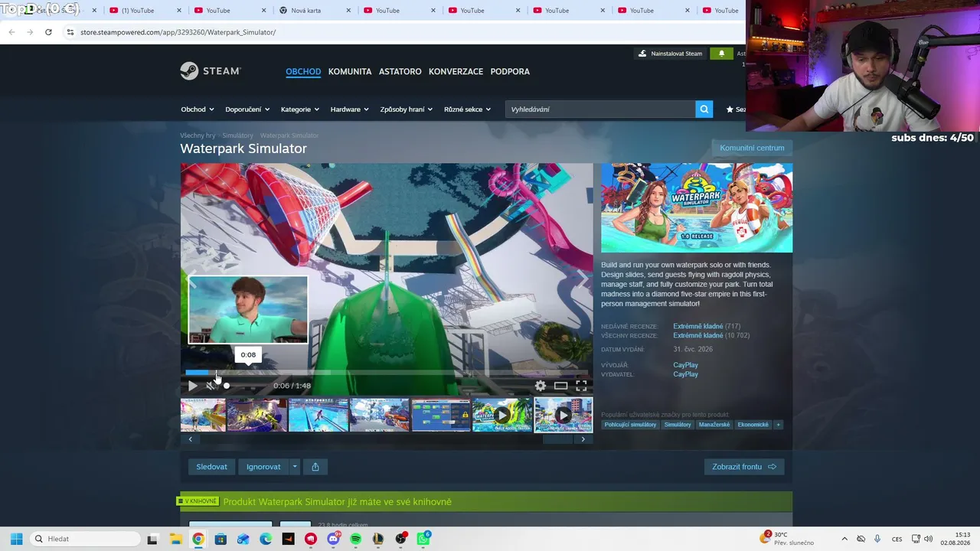This screenshot has height=551, width=980.
Task: Open Spotify from the taskbar
Action: (356, 539)
